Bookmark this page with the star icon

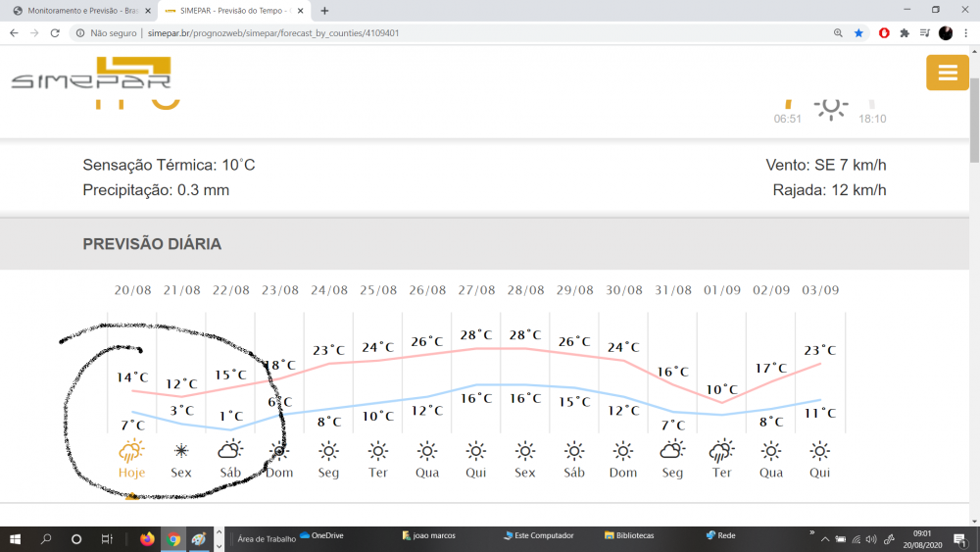click(x=859, y=32)
